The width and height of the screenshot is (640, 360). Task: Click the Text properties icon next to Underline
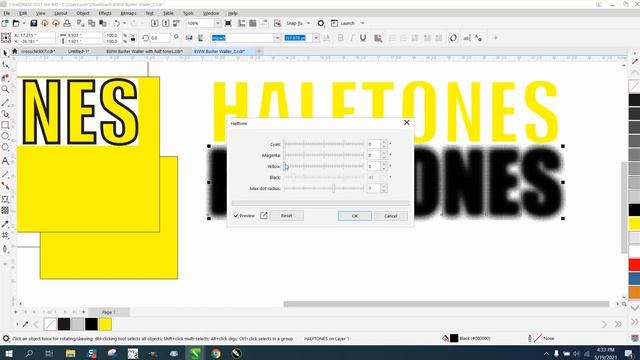point(378,38)
